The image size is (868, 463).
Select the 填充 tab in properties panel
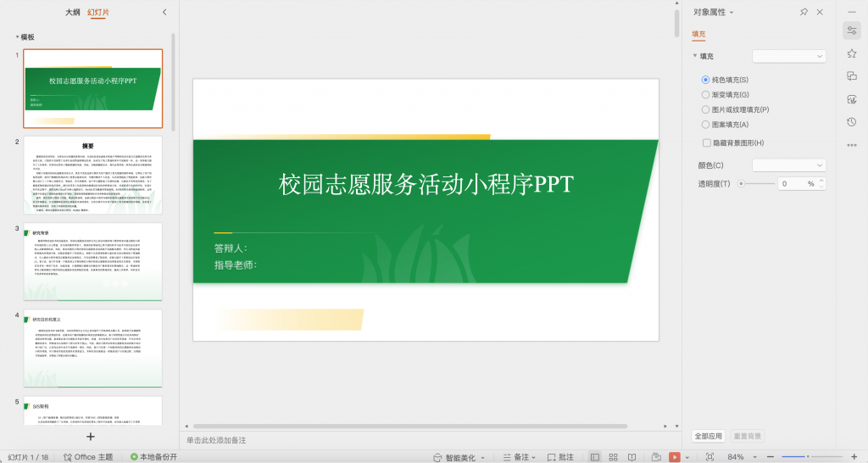(698, 34)
